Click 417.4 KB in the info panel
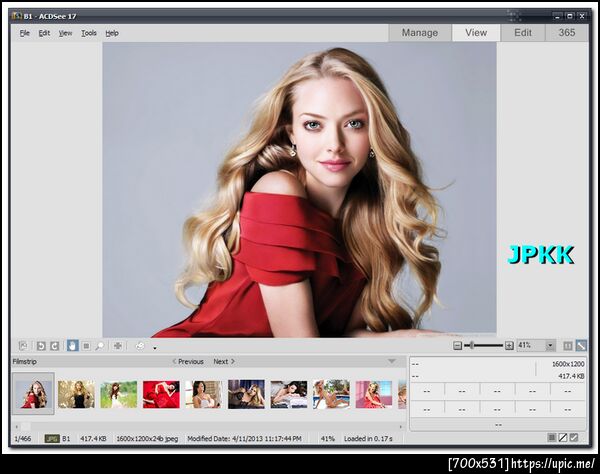 coord(571,376)
